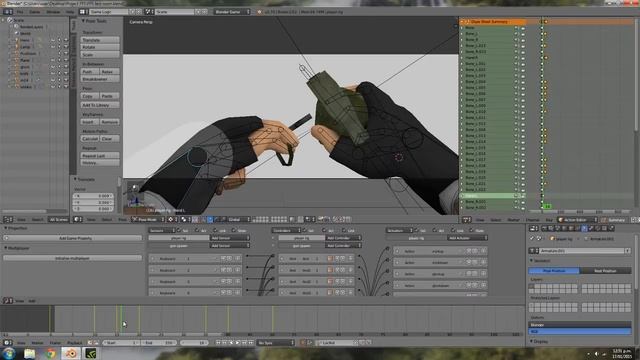The image size is (640, 360).
Task: Select the Render properties tab icon
Action: point(544,229)
